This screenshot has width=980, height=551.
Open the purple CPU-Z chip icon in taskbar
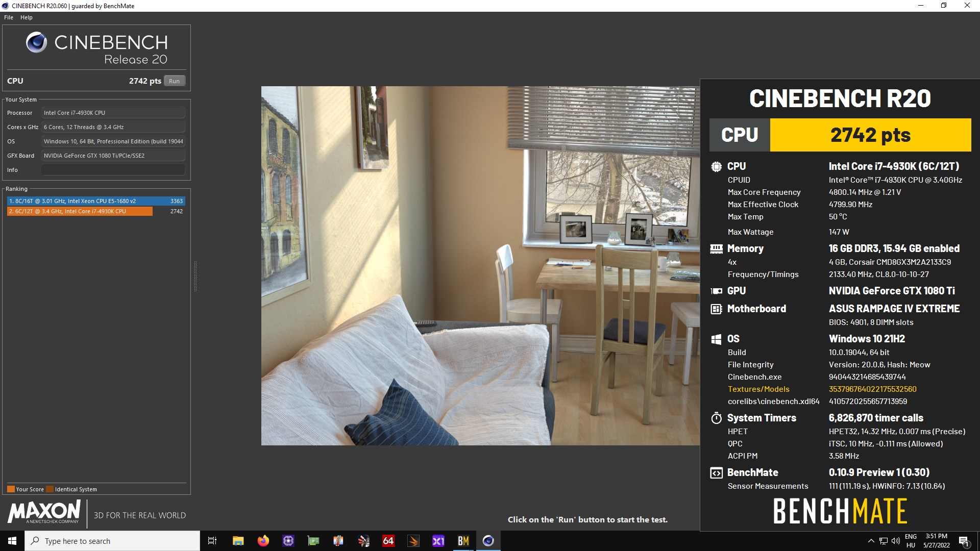tap(288, 541)
